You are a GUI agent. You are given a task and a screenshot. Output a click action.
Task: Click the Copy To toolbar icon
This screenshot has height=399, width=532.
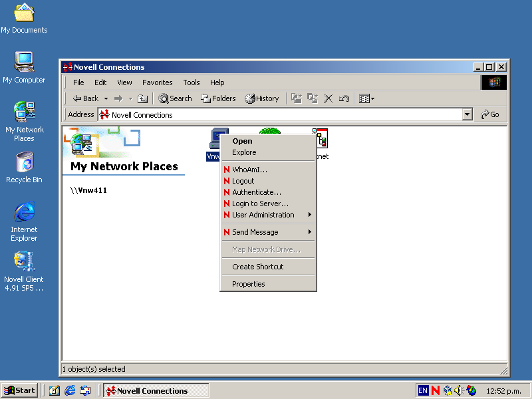pyautogui.click(x=313, y=98)
